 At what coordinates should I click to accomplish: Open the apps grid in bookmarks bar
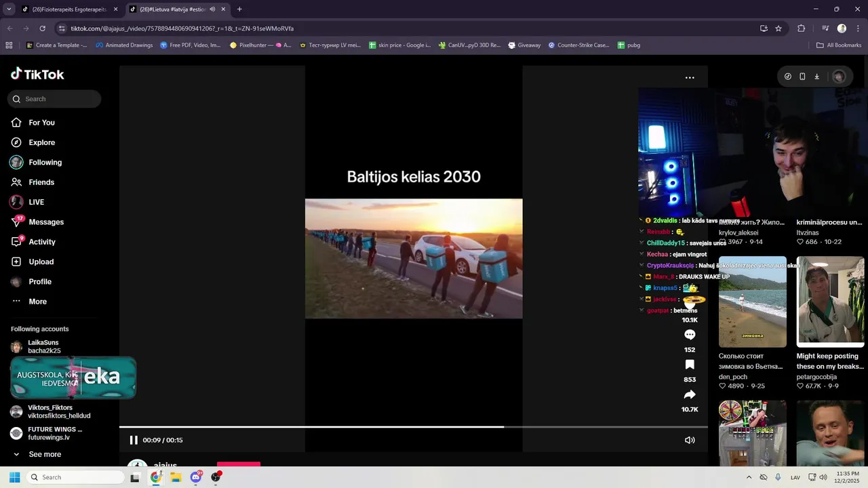click(9, 45)
